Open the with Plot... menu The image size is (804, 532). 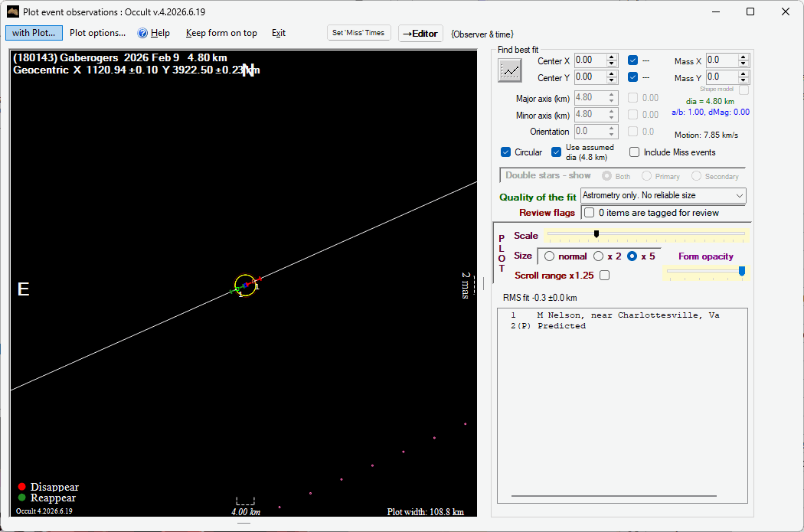click(34, 33)
